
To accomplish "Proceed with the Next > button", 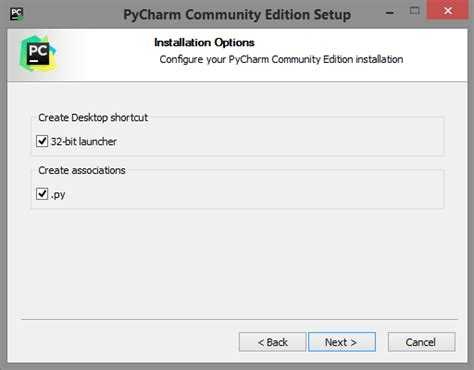I will (342, 342).
